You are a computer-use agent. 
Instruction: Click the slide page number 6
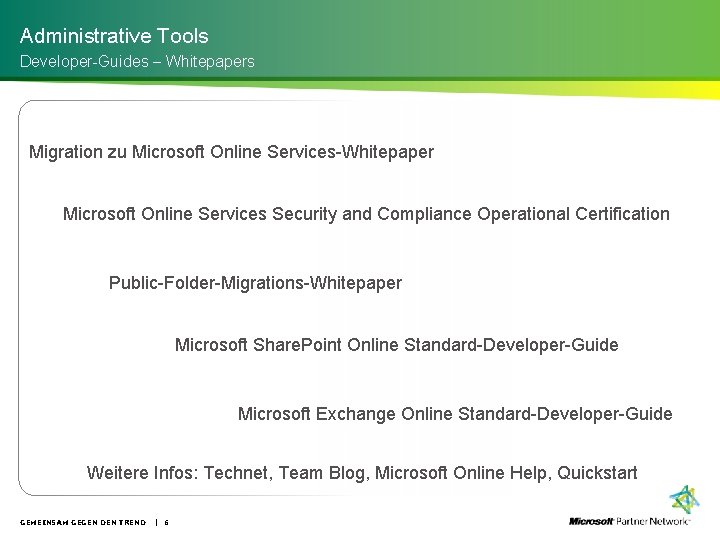point(167,523)
